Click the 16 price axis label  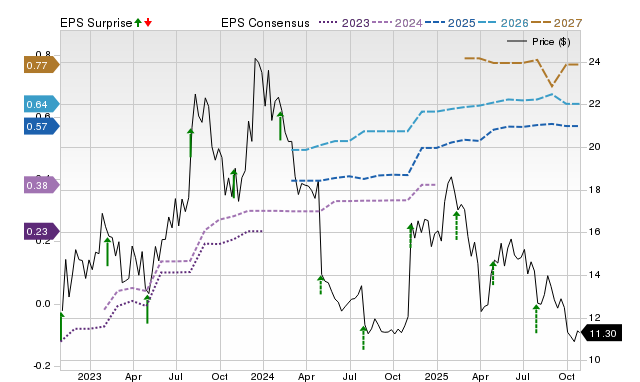coord(594,232)
